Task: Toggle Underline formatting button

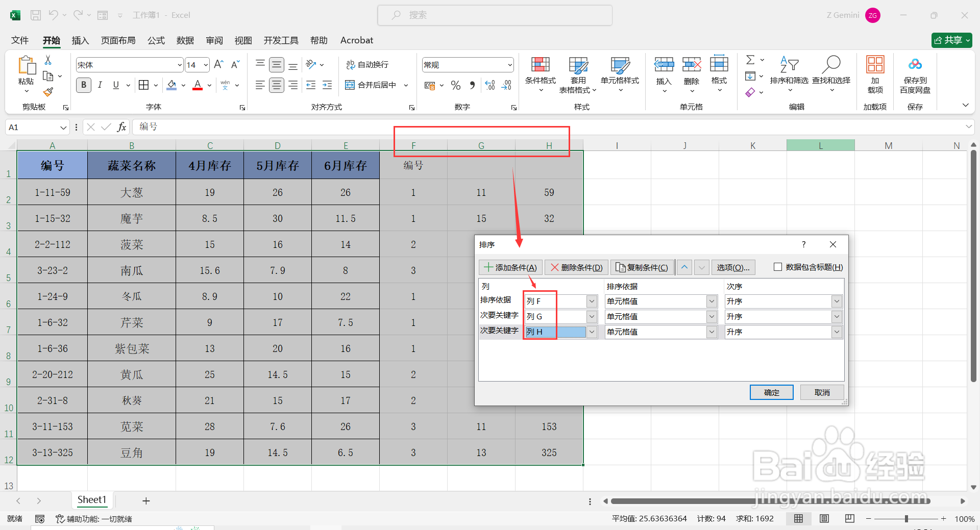Action: point(116,85)
